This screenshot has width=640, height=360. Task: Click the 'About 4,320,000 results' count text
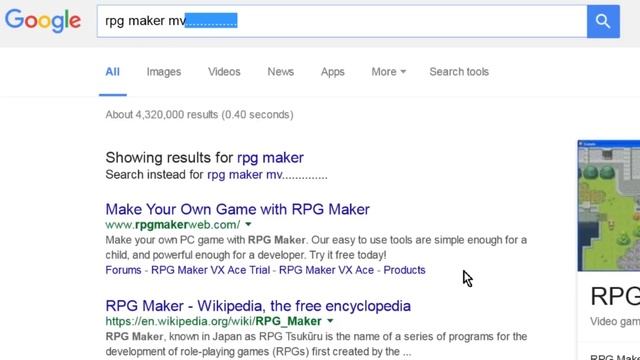click(x=199, y=115)
